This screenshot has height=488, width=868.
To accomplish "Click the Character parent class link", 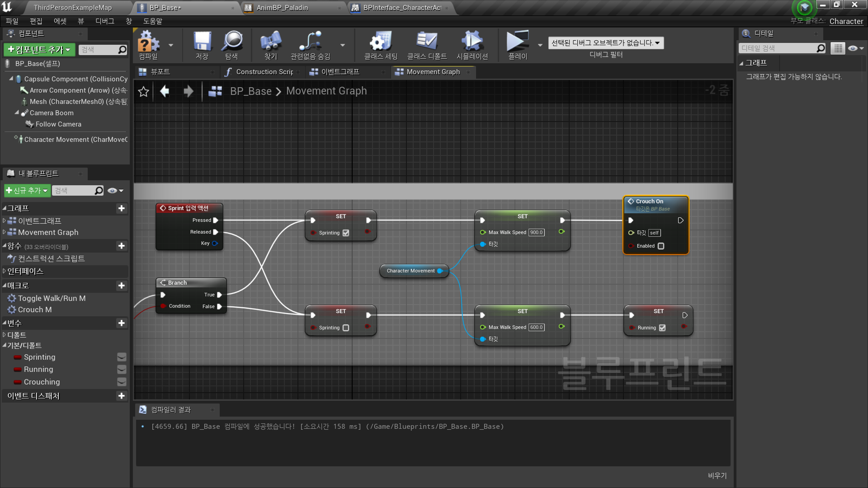I will click(846, 21).
